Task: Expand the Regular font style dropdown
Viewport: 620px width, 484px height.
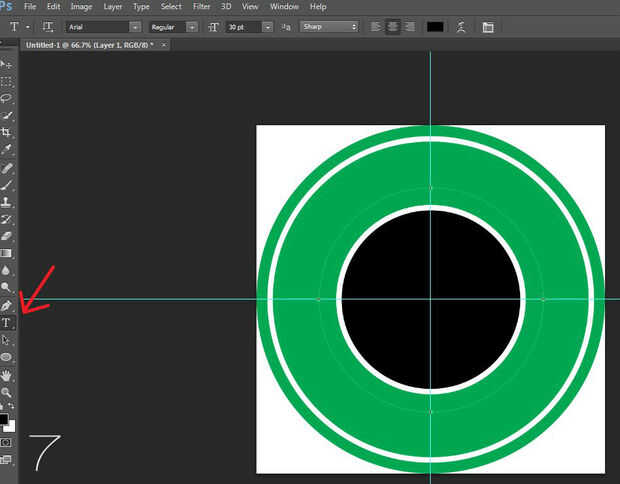Action: [173, 26]
